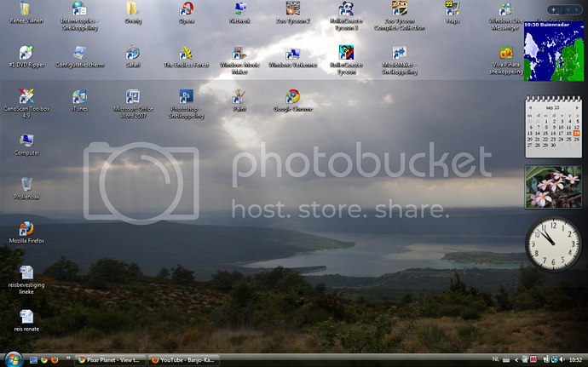Launch Google Chrome from the desktop
The image size is (588, 367).
[292, 96]
